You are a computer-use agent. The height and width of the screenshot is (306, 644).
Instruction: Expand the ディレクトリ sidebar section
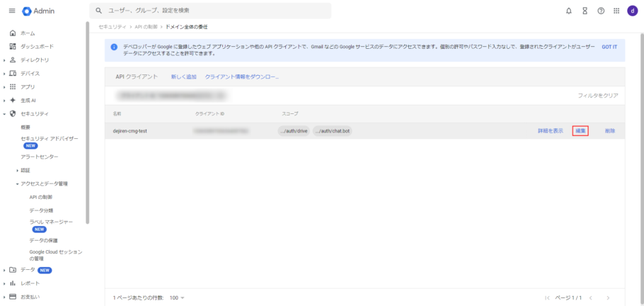[4, 60]
